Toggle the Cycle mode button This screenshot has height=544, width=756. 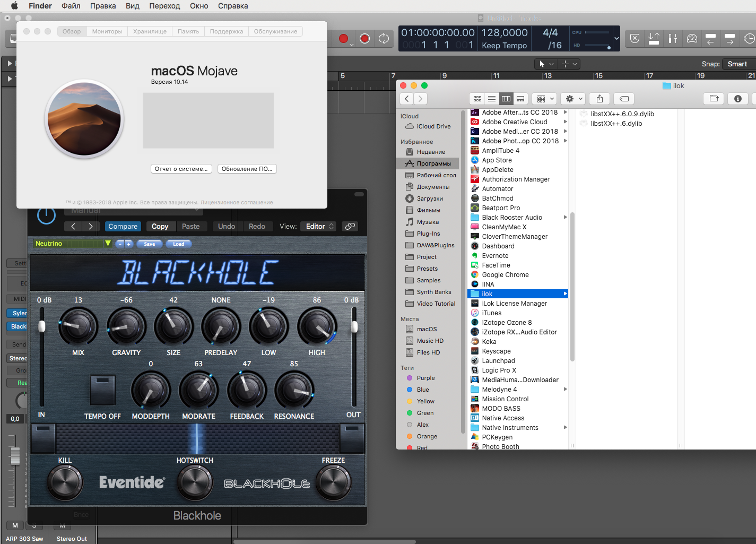(x=384, y=39)
